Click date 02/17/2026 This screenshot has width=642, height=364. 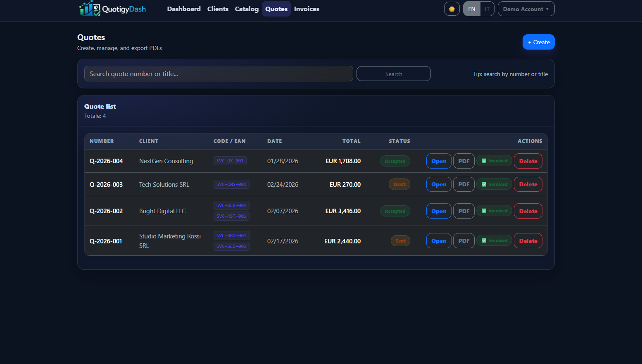pos(283,241)
